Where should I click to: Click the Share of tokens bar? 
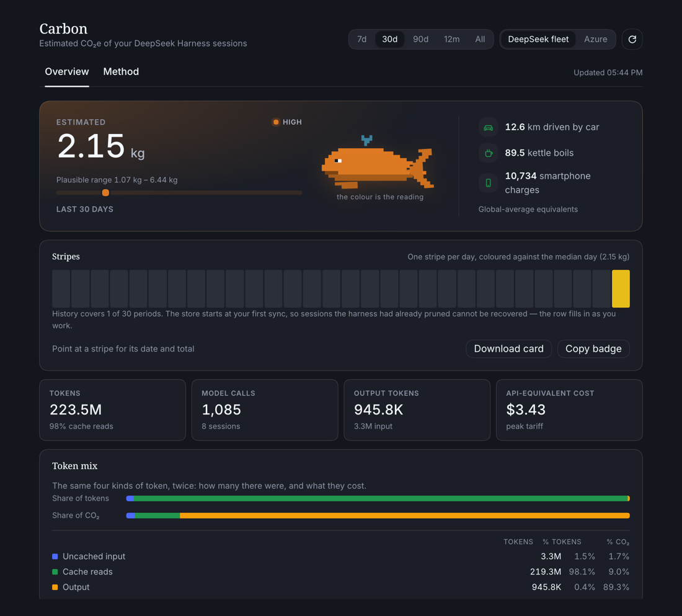click(378, 499)
